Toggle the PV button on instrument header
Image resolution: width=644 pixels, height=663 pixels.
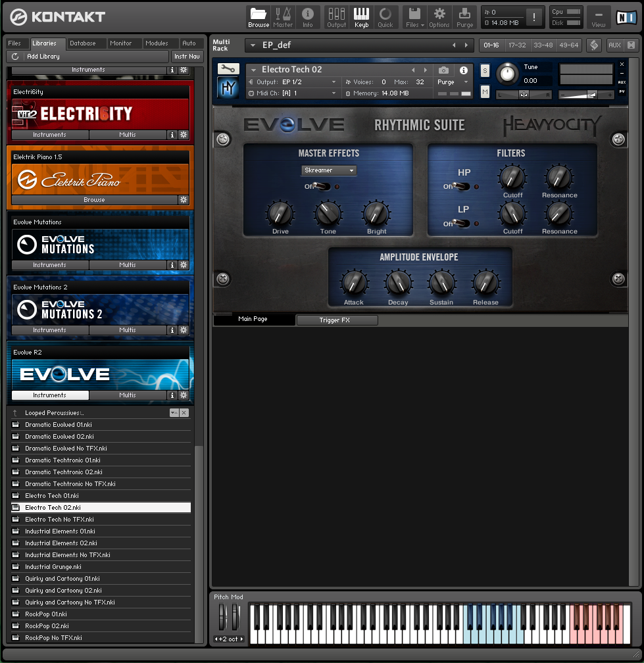[622, 91]
